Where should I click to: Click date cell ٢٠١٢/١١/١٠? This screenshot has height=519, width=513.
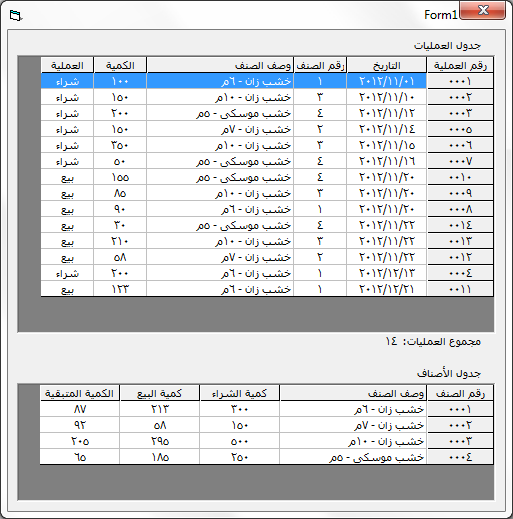(x=387, y=97)
